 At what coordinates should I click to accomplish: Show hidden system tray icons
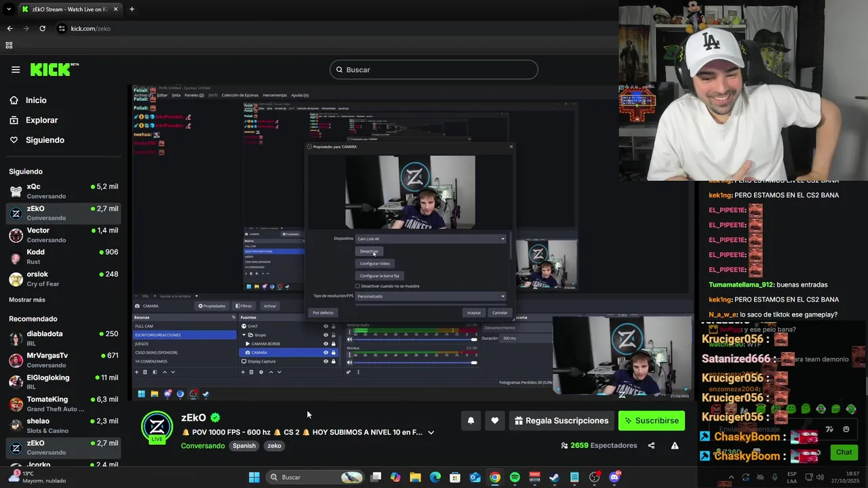tap(731, 477)
